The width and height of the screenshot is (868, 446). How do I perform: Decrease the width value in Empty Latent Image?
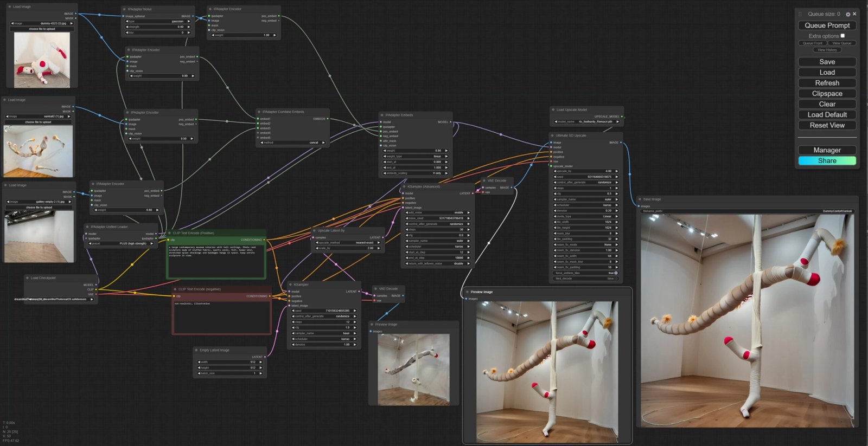click(200, 362)
